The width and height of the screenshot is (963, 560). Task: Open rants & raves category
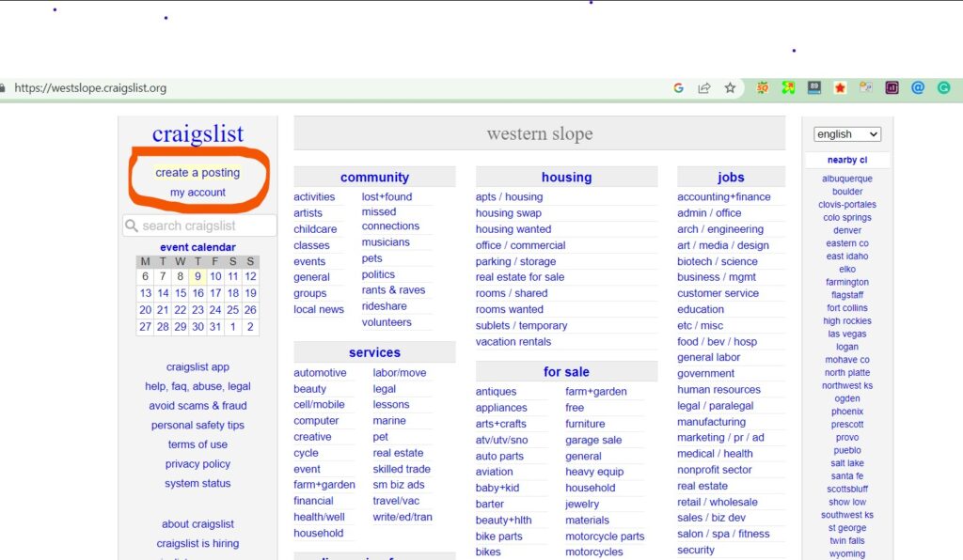pos(394,290)
